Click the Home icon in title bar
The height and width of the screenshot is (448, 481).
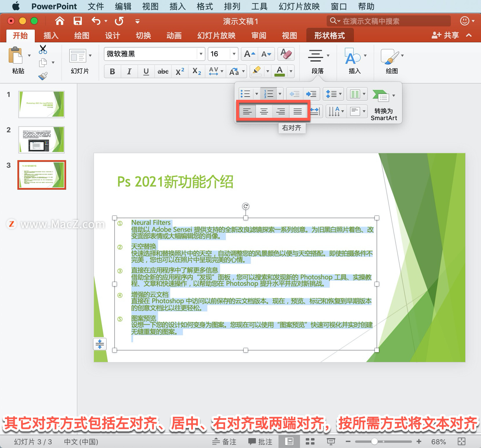tap(59, 21)
